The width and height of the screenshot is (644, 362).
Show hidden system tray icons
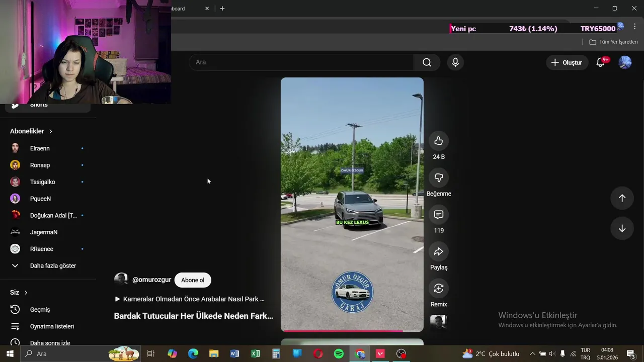532,354
